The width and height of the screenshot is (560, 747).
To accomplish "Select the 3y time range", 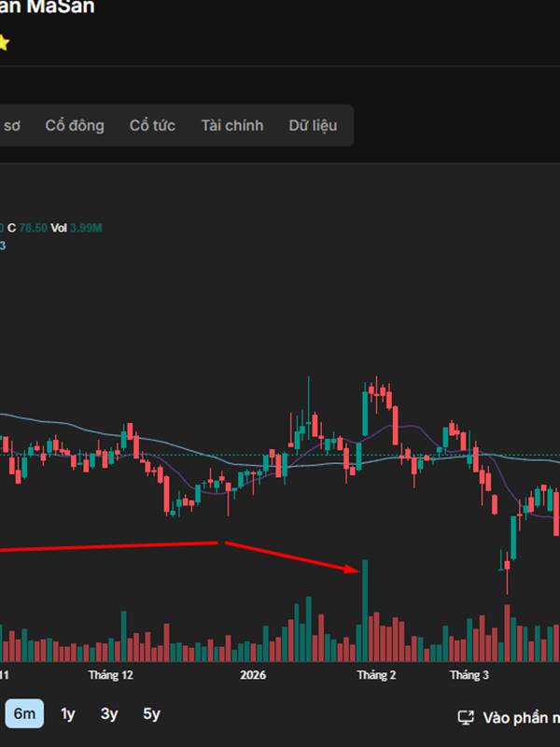I will pos(109,713).
